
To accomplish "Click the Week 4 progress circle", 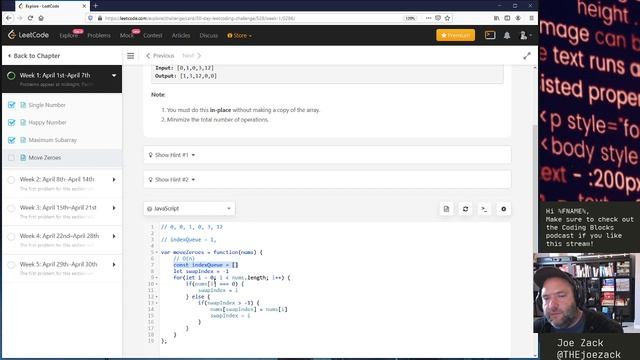I will [11, 236].
